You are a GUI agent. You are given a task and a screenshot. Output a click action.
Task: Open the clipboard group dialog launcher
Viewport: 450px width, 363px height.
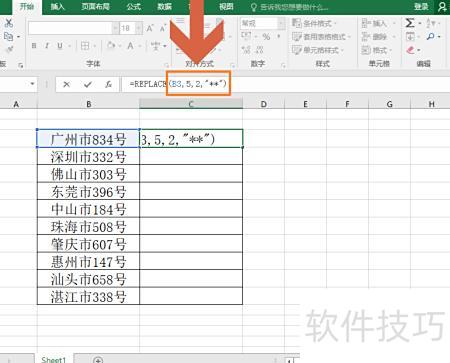(x=21, y=65)
